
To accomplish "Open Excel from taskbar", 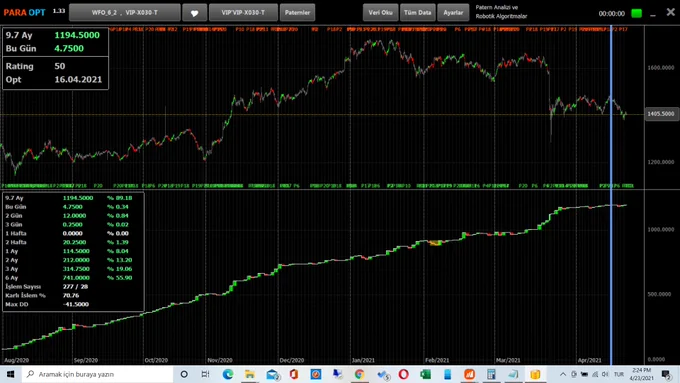I will coord(425,374).
